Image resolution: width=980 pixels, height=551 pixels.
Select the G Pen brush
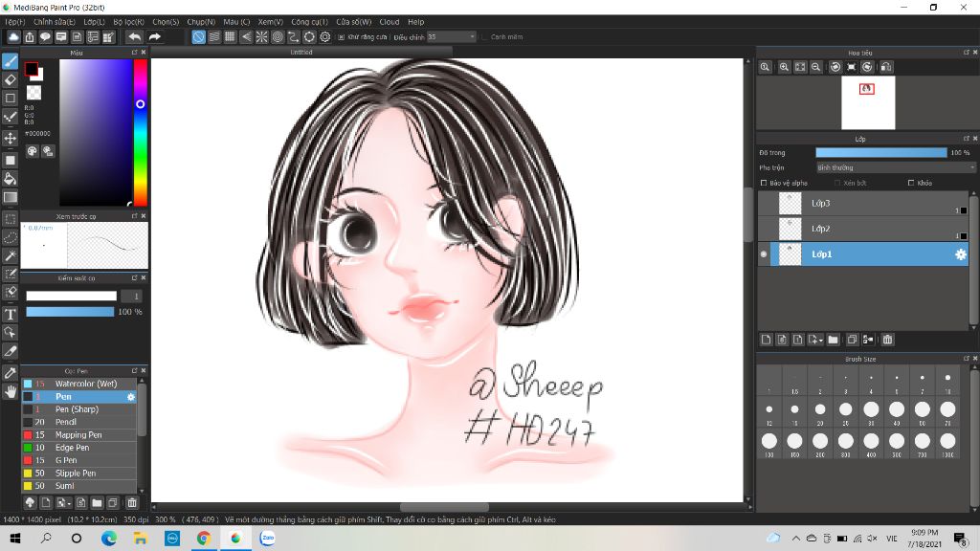point(79,460)
